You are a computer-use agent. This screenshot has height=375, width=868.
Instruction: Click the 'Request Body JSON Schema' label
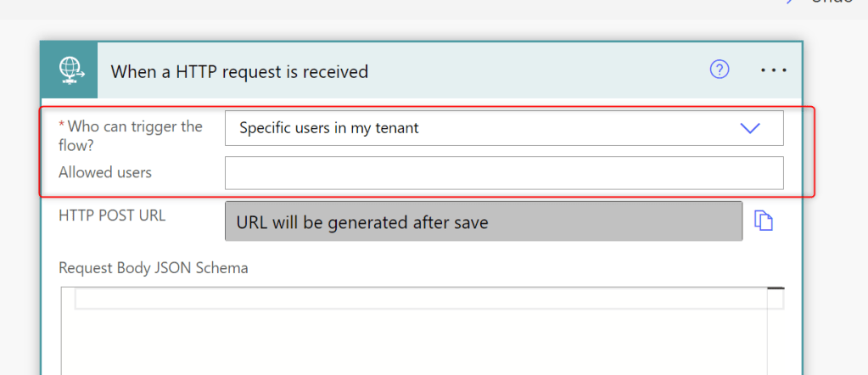click(154, 268)
